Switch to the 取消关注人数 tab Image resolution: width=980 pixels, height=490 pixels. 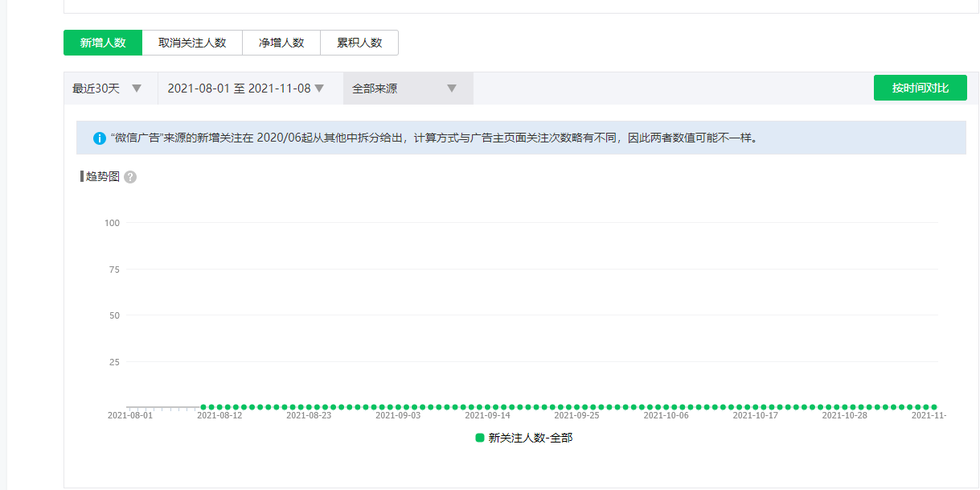(192, 43)
